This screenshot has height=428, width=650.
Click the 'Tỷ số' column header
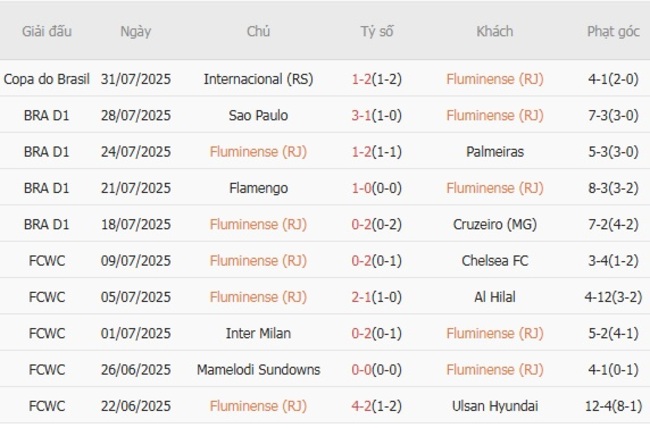point(377,31)
